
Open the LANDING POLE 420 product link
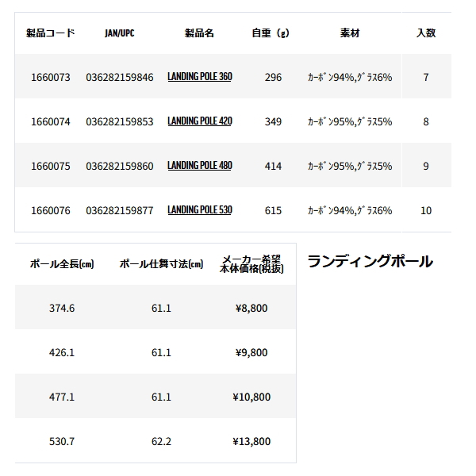pos(200,121)
